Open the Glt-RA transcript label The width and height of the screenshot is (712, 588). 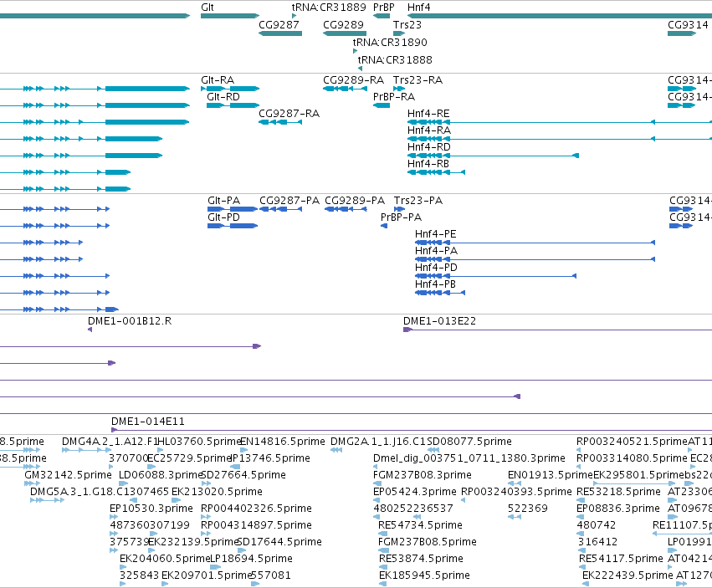coord(218,80)
